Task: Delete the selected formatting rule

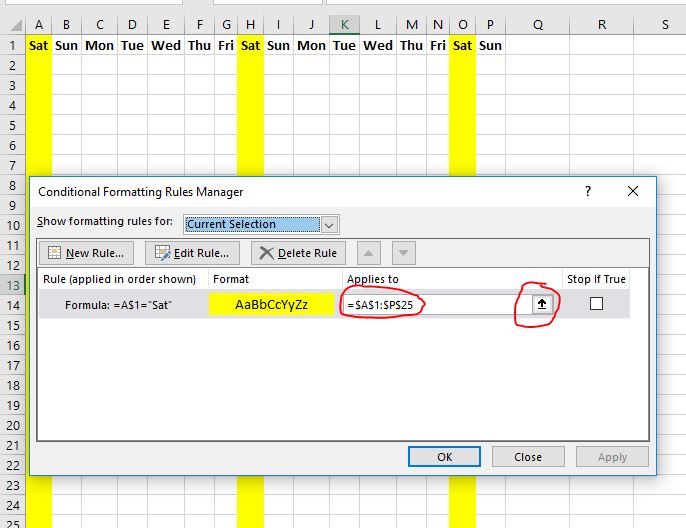Action: 298,253
